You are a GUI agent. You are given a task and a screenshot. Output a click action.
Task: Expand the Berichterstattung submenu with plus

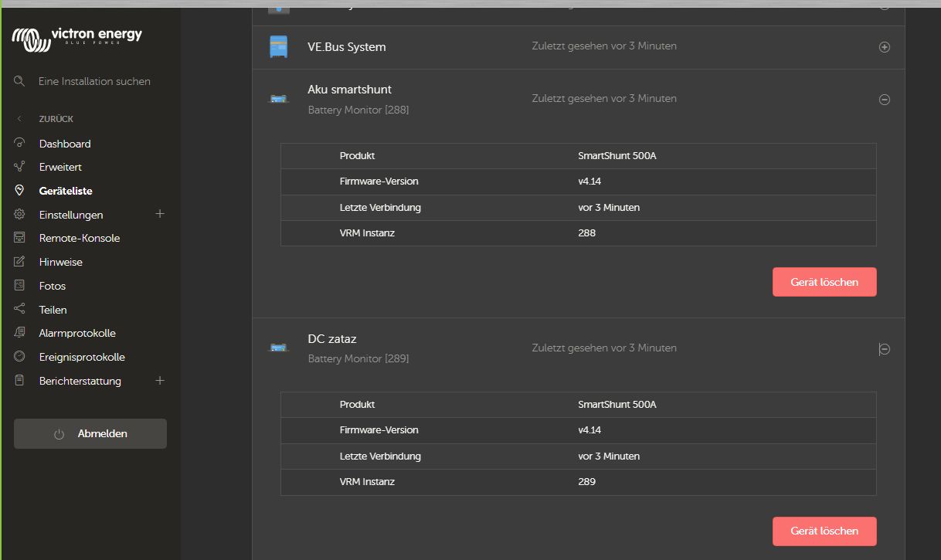tap(160, 381)
